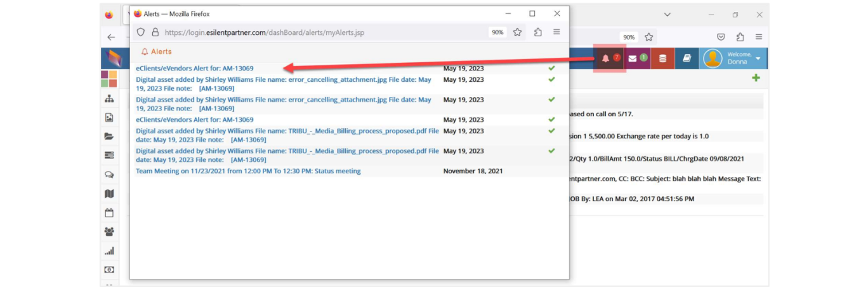The image size is (868, 296).
Task: Click the Welcome, Donna avatar picture
Action: tap(713, 58)
